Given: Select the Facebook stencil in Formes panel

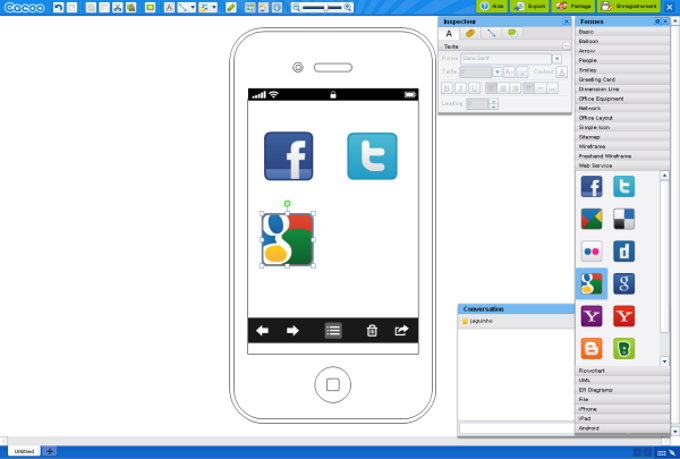Looking at the screenshot, I should (592, 187).
